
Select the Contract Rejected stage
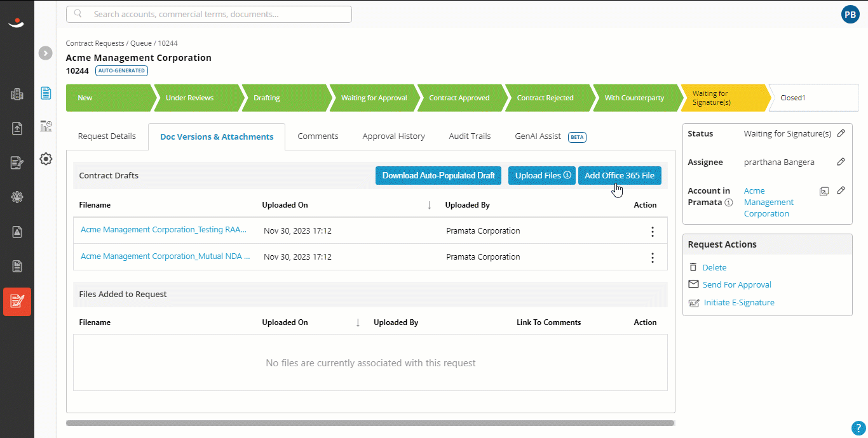pos(549,98)
